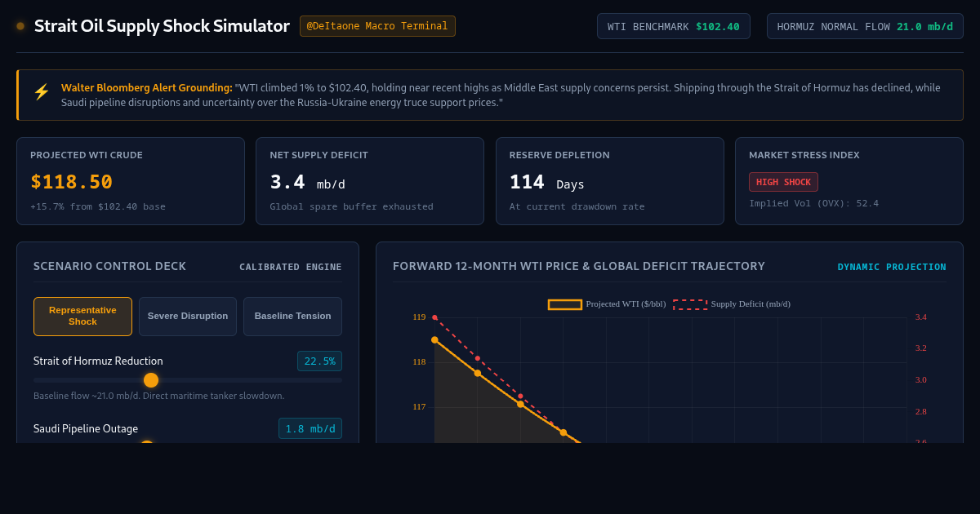Click the 22.5% Hormuz reduction value
The image size is (980, 514).
pyautogui.click(x=319, y=361)
